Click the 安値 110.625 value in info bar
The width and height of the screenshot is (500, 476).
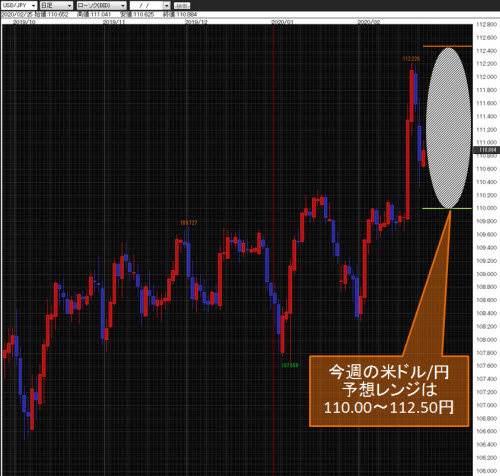[137, 15]
